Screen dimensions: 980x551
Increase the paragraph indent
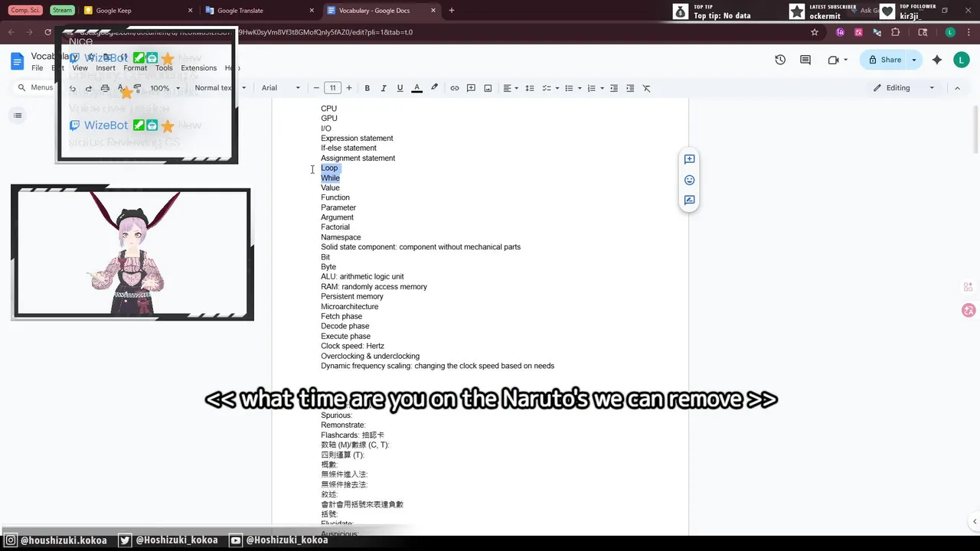coord(630,88)
